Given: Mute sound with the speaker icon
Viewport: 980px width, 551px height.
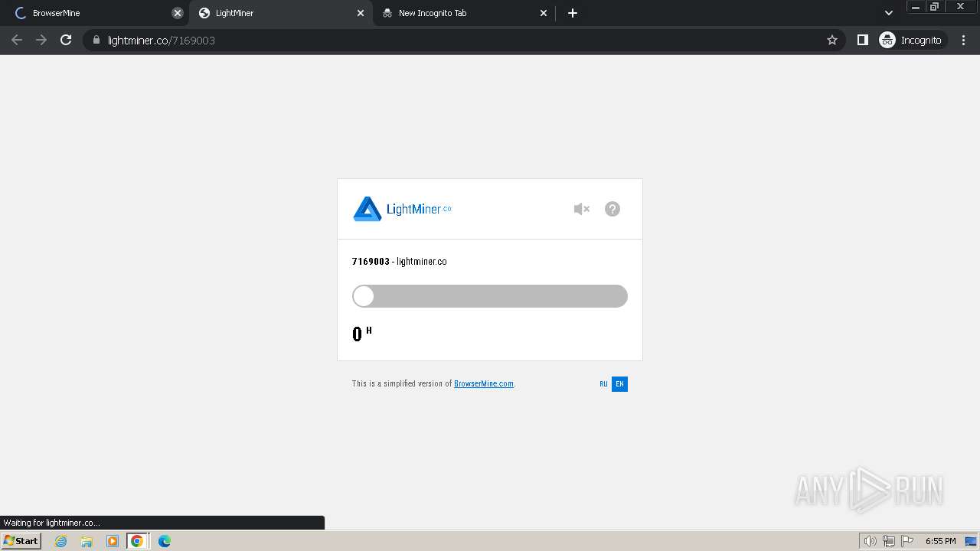Looking at the screenshot, I should click(582, 209).
